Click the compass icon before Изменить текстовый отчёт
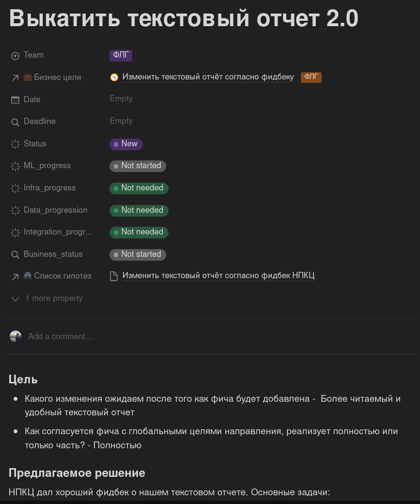The image size is (420, 504). click(x=114, y=77)
